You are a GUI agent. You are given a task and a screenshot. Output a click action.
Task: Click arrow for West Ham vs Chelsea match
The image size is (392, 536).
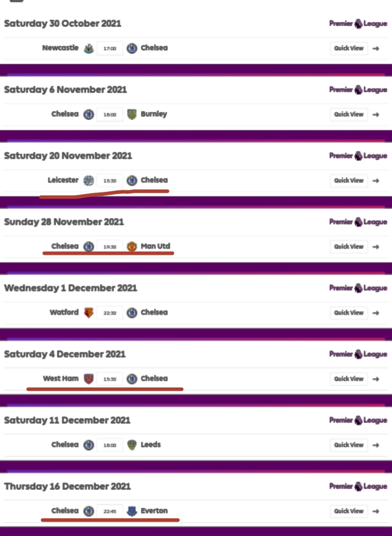pos(376,379)
